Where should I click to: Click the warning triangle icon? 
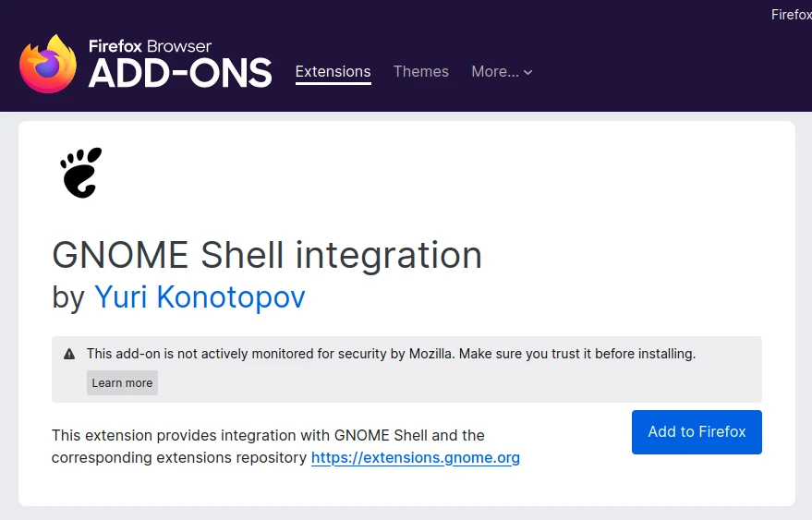[69, 354]
